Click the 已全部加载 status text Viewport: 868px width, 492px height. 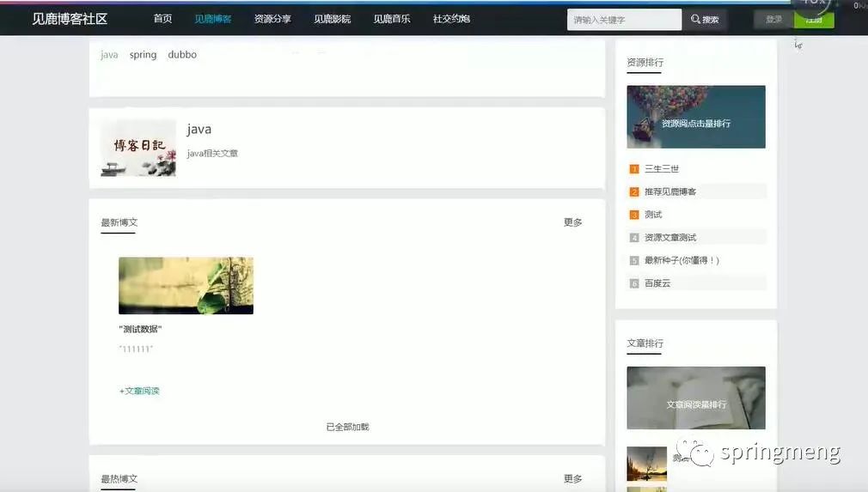click(x=348, y=427)
